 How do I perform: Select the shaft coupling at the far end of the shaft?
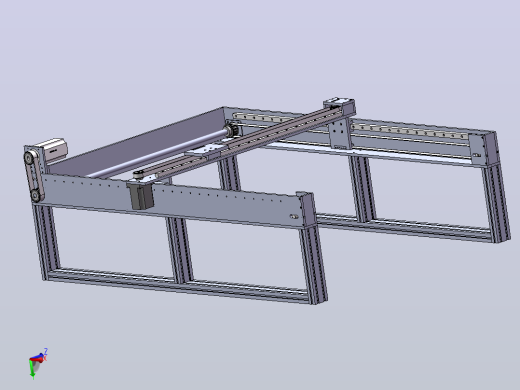[x=232, y=130]
